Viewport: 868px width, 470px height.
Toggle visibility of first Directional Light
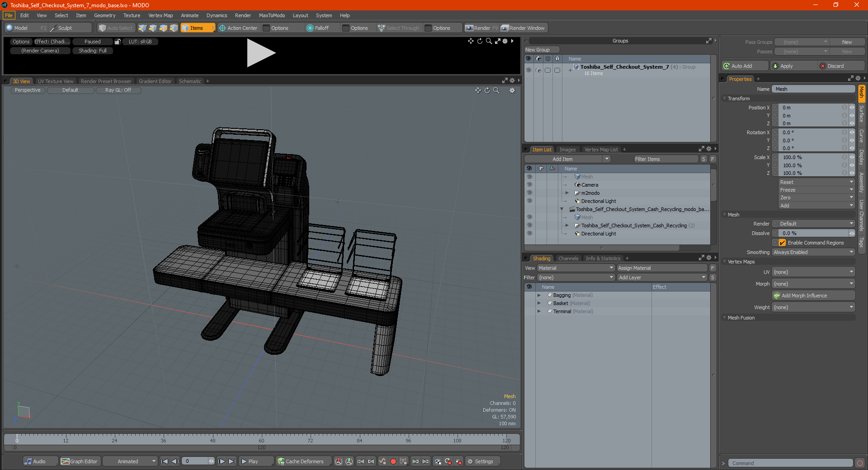[529, 201]
